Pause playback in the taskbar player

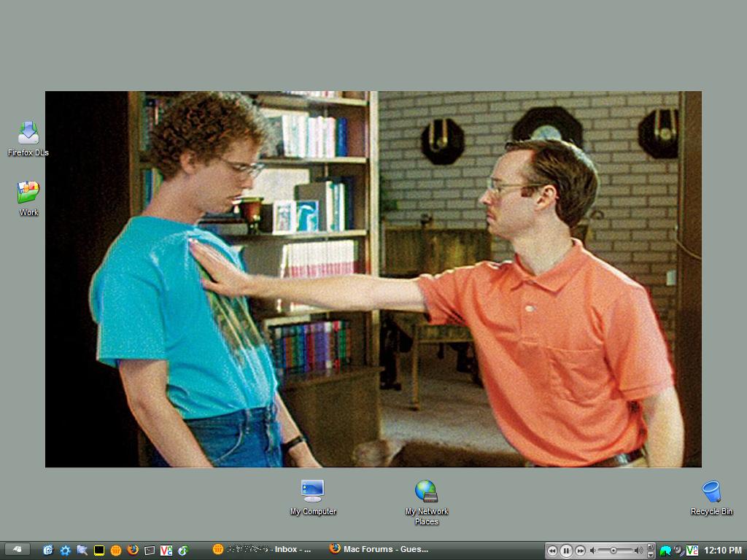pyautogui.click(x=566, y=551)
